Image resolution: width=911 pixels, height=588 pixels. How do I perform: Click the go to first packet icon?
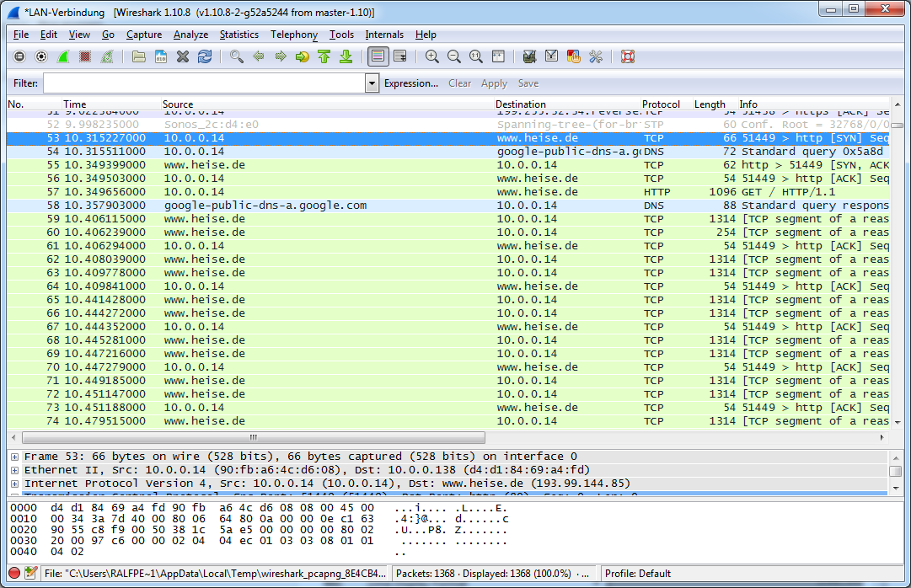[324, 56]
